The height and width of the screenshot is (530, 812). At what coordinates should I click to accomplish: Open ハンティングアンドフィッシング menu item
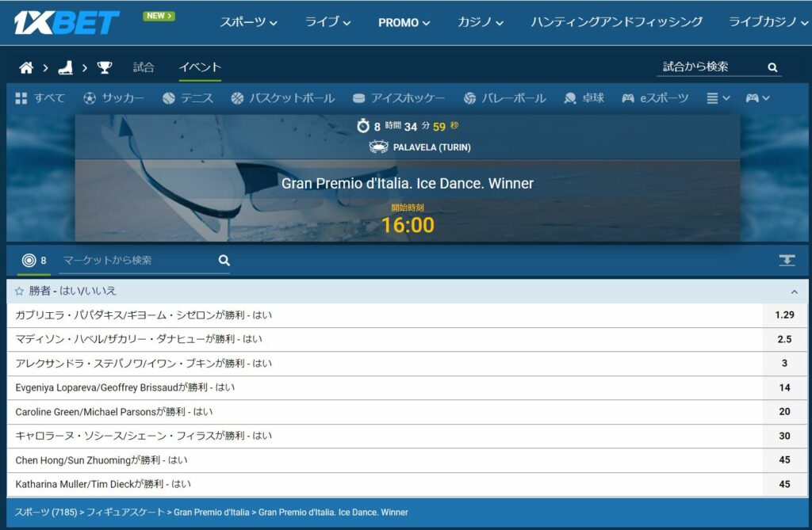616,22
